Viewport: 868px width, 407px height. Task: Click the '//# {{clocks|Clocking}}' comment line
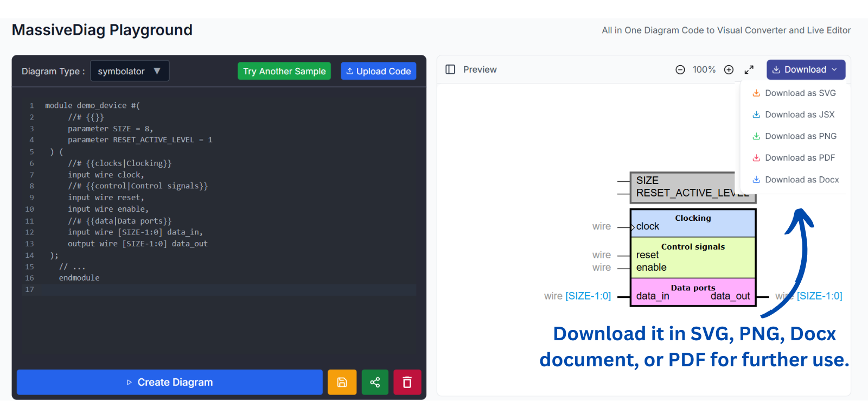119,163
